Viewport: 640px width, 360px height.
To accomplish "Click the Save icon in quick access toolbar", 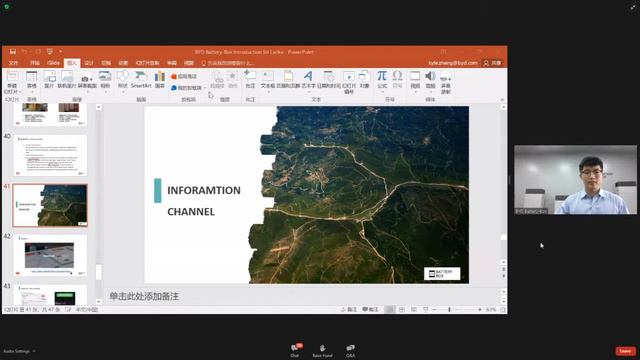I will click(13, 51).
